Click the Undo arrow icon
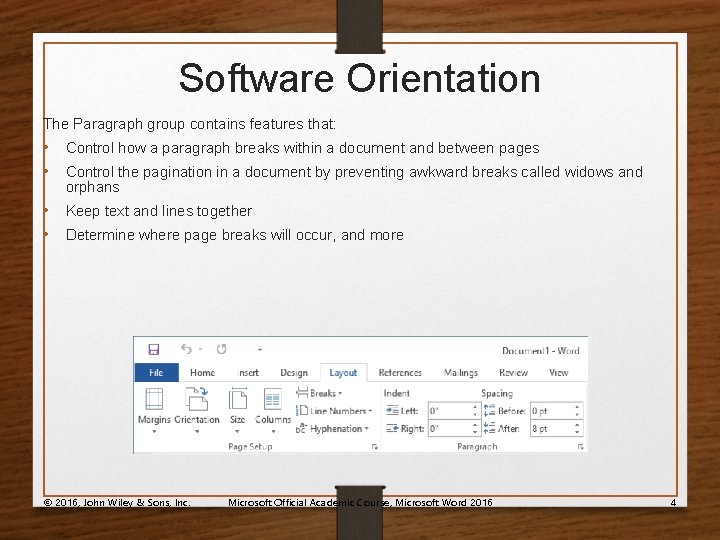 pos(186,349)
